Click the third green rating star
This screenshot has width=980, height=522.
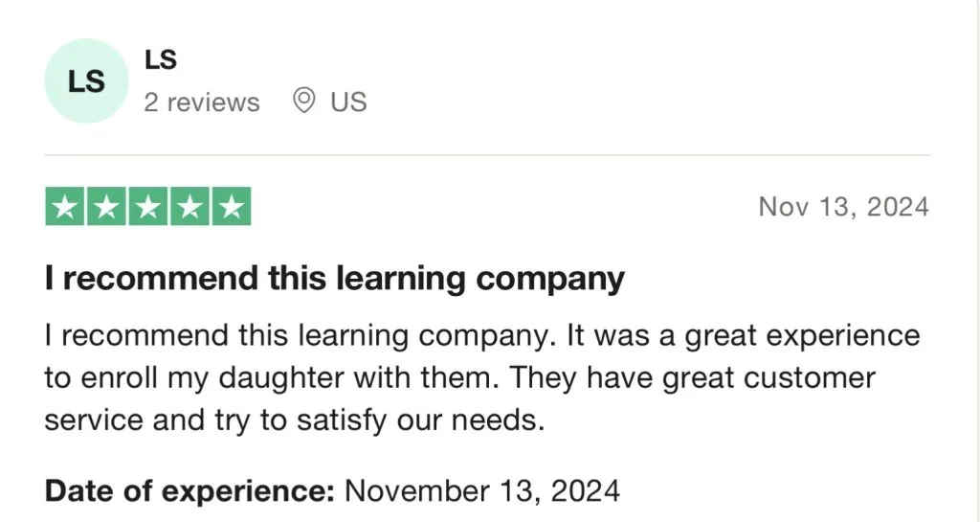(x=148, y=207)
